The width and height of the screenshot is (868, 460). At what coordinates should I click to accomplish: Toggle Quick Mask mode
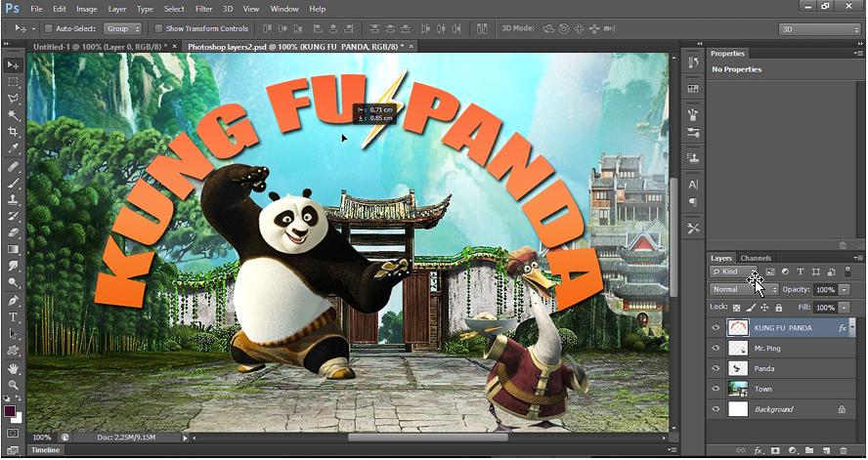pyautogui.click(x=14, y=434)
